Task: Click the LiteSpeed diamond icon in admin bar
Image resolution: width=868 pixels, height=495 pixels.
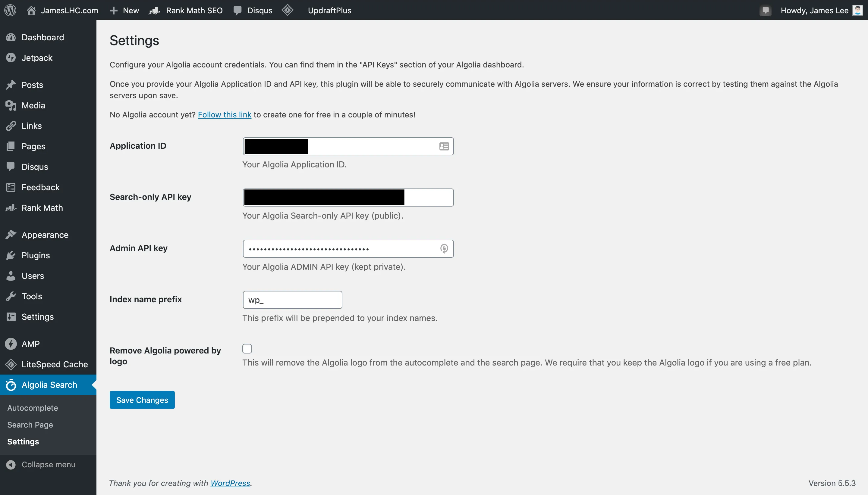Action: click(288, 10)
